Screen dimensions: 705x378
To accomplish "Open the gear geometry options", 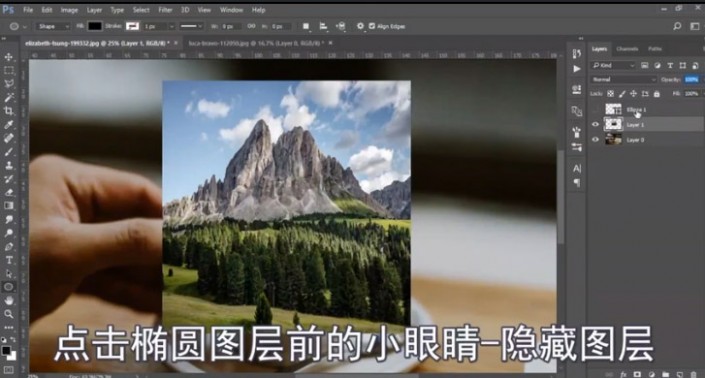I will 360,26.
